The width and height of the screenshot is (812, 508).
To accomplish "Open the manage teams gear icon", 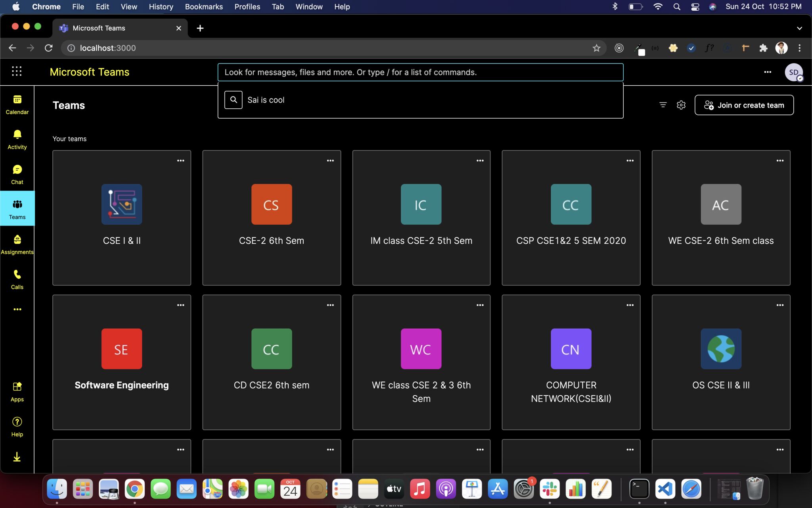I will pyautogui.click(x=681, y=105).
